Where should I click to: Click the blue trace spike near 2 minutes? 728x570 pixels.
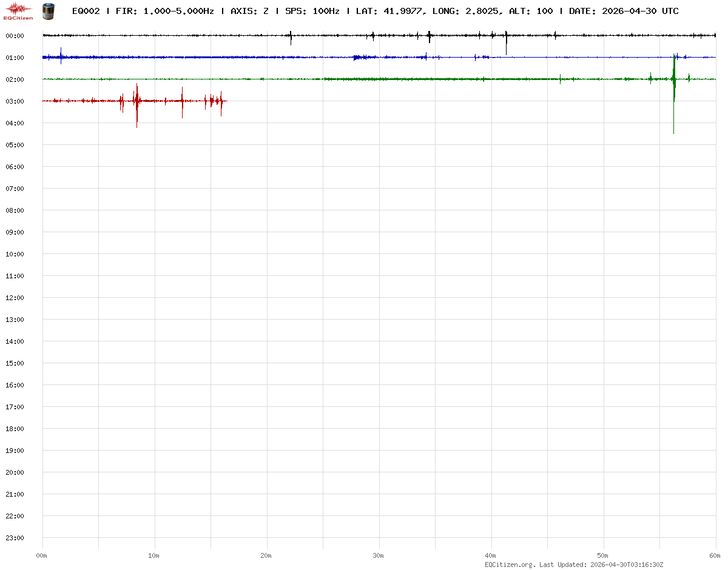coord(61,56)
